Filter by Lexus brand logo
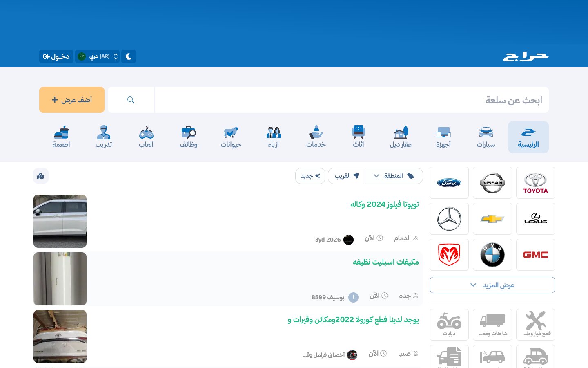Screen dimensions: 588x368 pos(536,219)
